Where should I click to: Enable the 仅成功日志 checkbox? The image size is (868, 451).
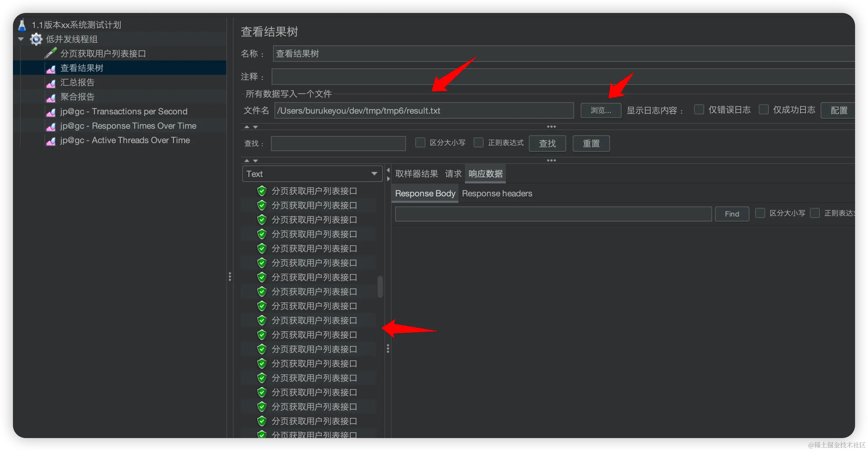[763, 109]
